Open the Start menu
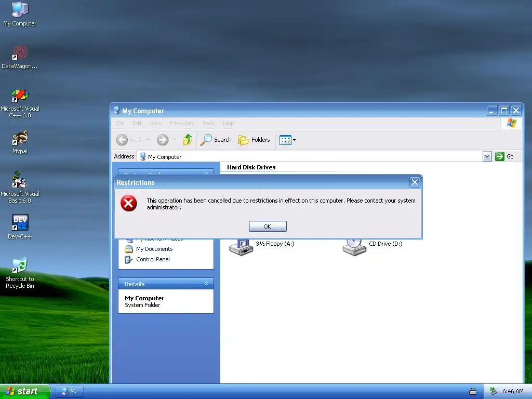Viewport: 532px width, 399px height. [x=25, y=391]
